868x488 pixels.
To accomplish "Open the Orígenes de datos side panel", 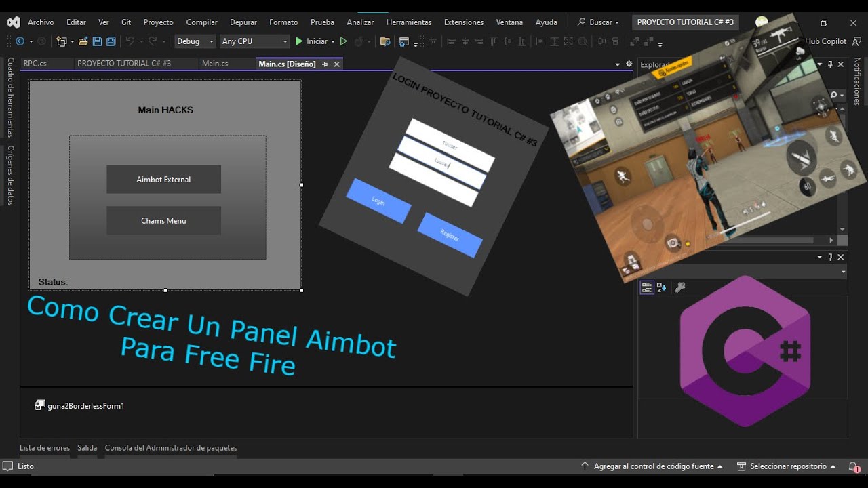I will coord(10,176).
